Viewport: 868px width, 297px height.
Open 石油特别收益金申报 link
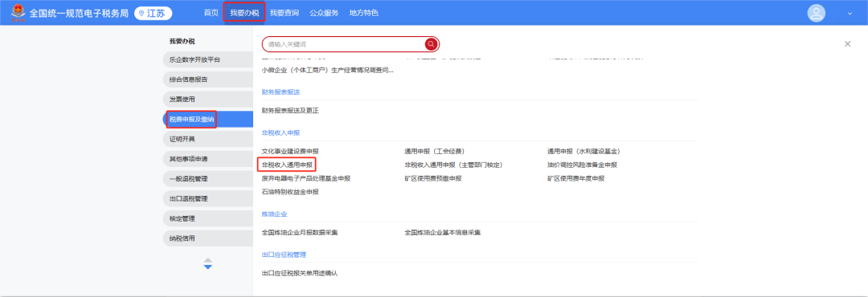(x=290, y=192)
